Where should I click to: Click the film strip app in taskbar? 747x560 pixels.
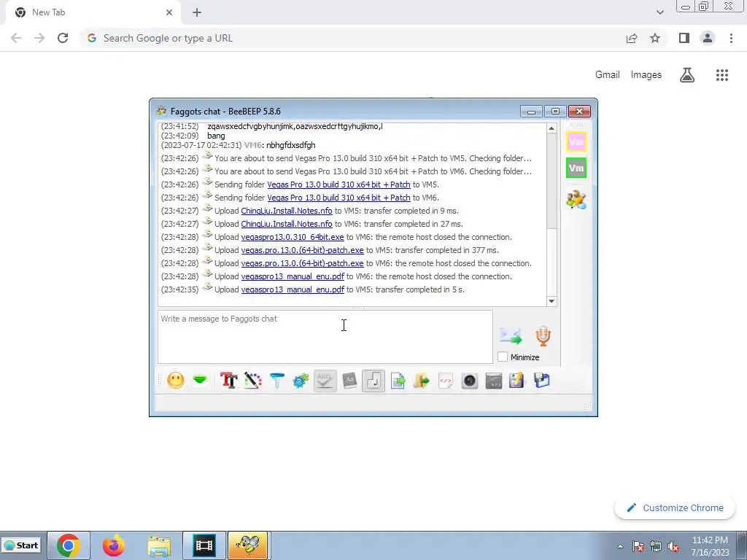point(204,545)
